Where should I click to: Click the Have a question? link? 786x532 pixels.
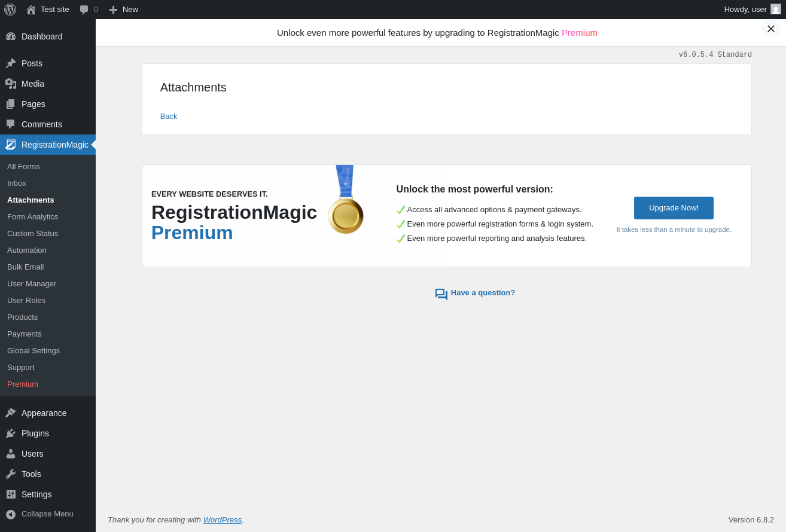(x=483, y=293)
